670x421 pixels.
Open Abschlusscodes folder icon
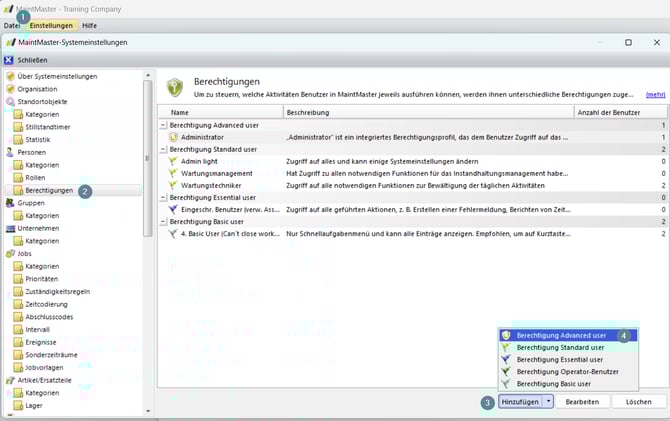coord(18,317)
